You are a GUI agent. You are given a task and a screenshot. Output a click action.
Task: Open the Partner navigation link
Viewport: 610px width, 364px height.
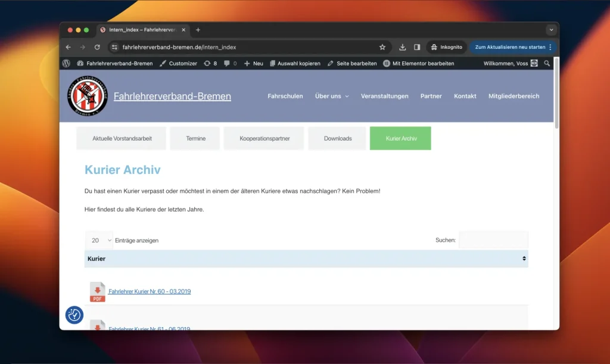point(431,96)
